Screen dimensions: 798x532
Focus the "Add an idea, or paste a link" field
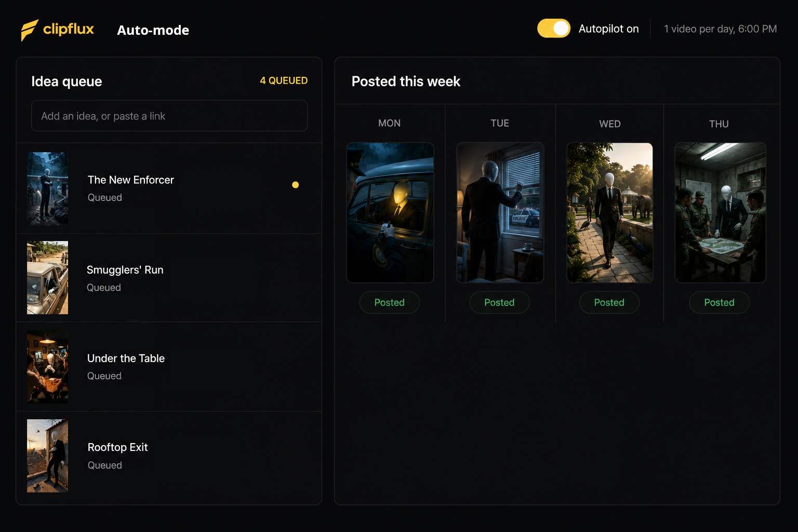coord(169,116)
